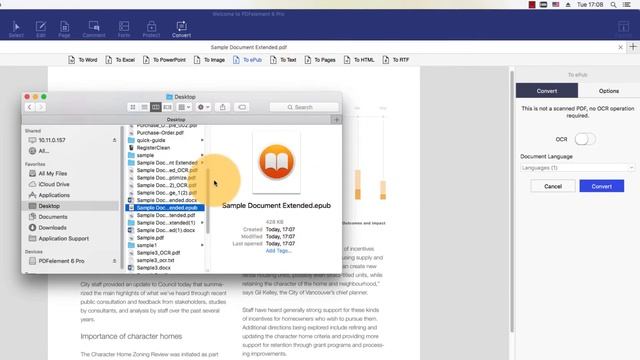Close the Sample Document Extended.pdf tab

click(620, 47)
